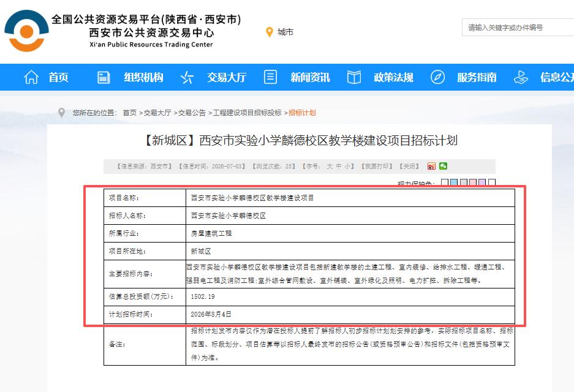
Task: Click the orange location pin next to 城市
Action: [x=270, y=32]
